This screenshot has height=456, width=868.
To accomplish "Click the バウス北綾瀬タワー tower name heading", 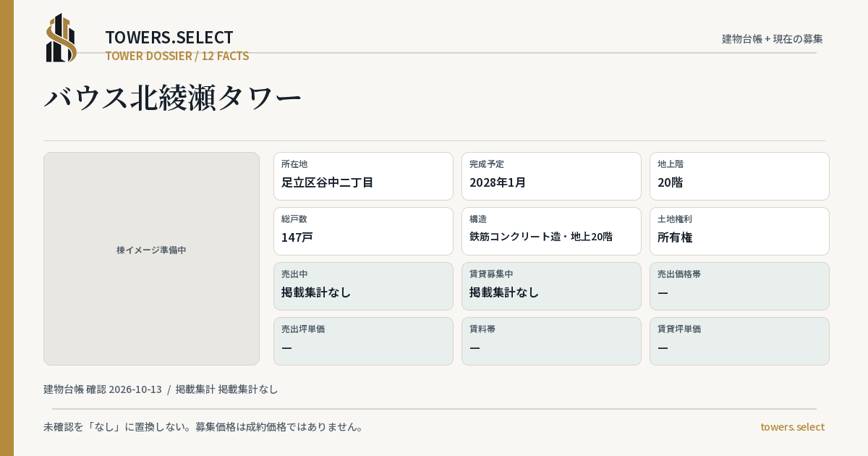I will coord(173,98).
